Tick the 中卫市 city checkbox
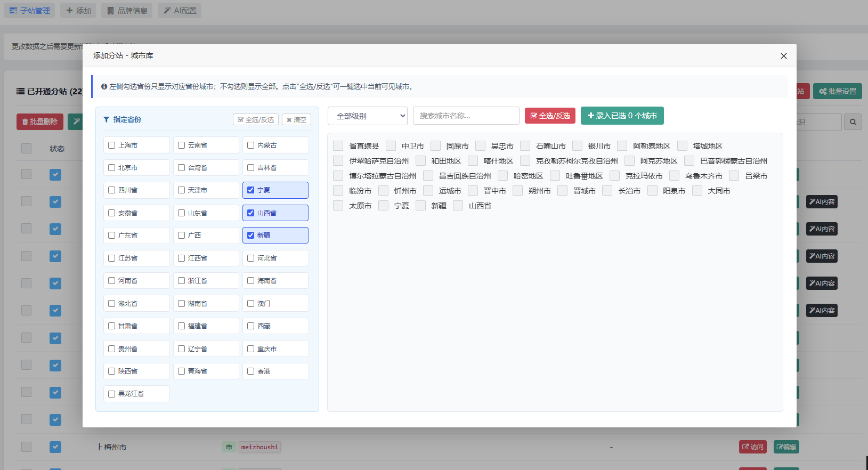This screenshot has height=470, width=868. (391, 146)
